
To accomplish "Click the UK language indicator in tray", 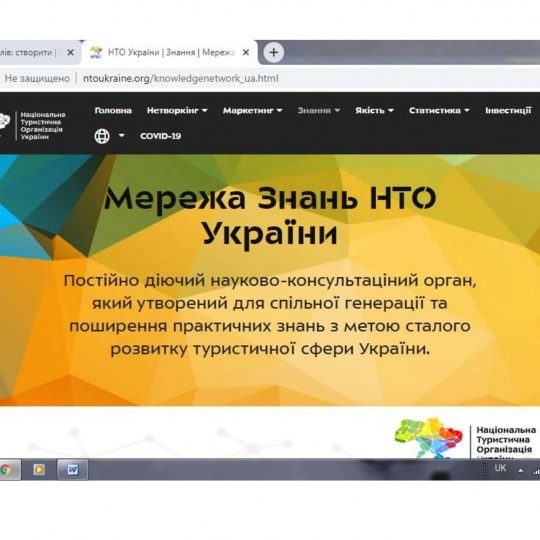I will click(x=500, y=468).
